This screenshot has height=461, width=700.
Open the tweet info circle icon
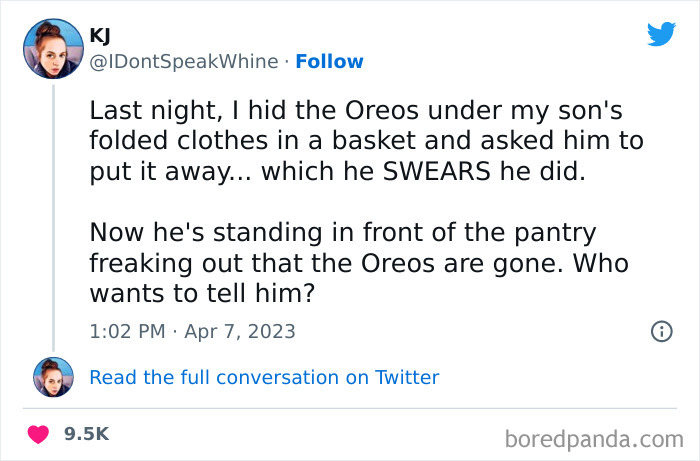(x=661, y=331)
